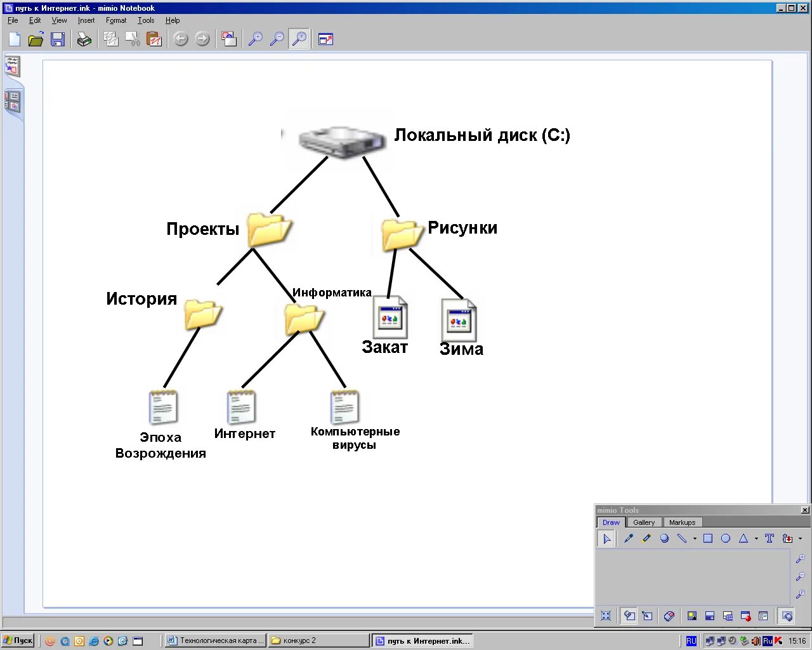Image resolution: width=812 pixels, height=650 pixels.
Task: Switch to the Markups tab in mimio Tools
Action: (682, 522)
